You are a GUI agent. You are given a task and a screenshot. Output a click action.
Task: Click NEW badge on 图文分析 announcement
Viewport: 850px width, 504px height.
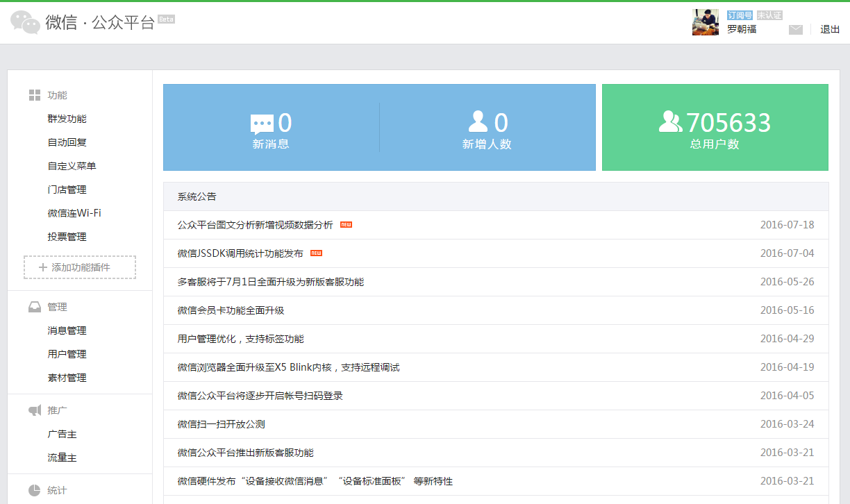click(x=346, y=225)
